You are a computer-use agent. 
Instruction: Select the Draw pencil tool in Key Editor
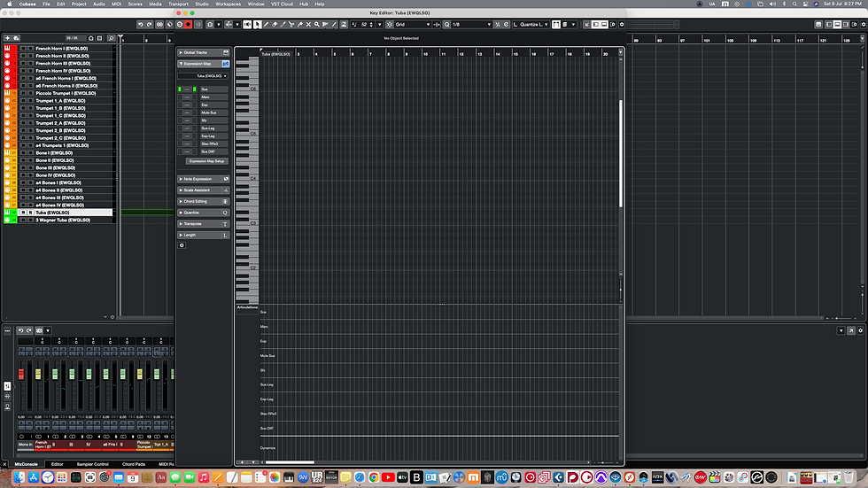(267, 24)
